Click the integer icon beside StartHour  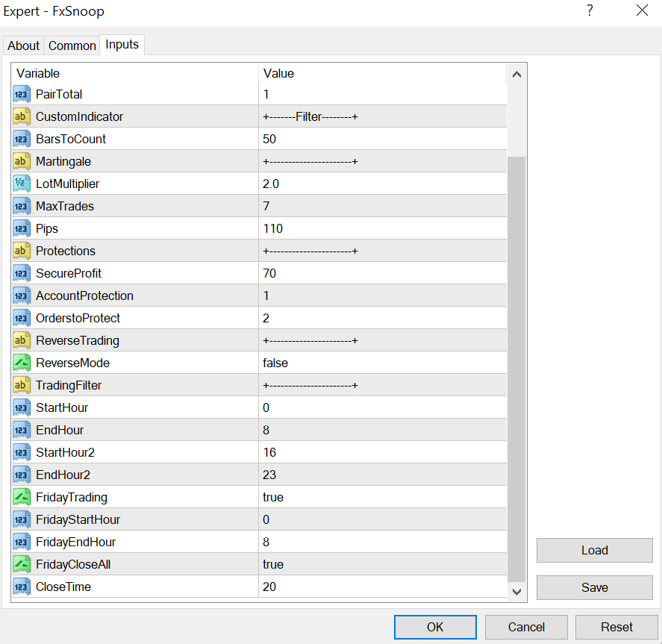coord(22,407)
